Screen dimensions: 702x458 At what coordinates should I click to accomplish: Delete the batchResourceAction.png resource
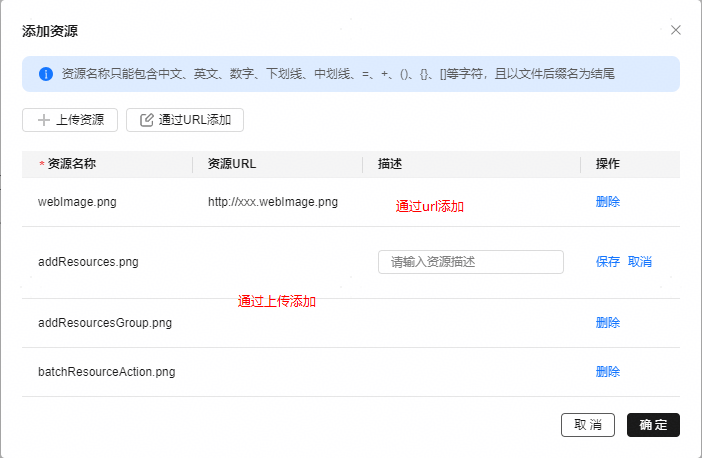click(x=608, y=371)
